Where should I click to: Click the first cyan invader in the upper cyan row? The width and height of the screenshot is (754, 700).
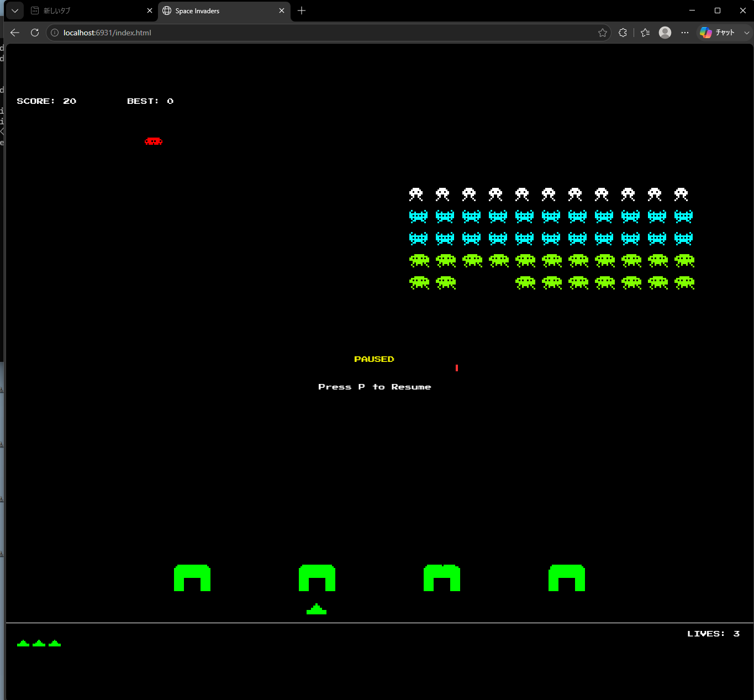[418, 216]
